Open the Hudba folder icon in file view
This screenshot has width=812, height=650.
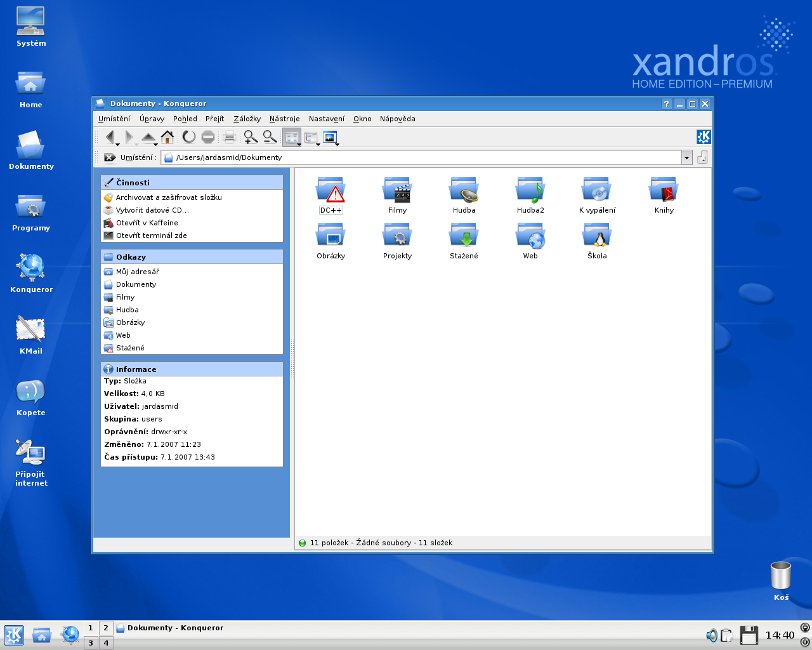464,196
